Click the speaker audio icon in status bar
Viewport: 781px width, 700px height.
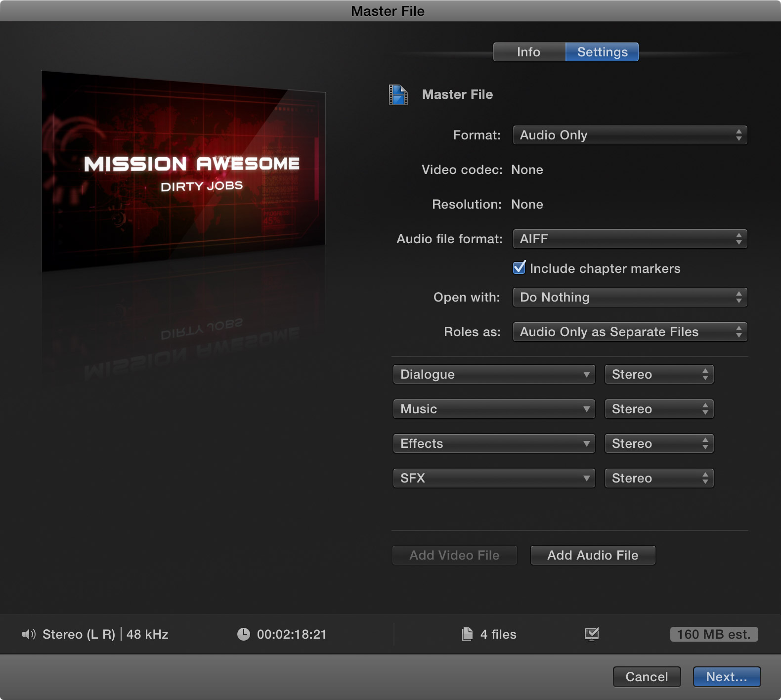(29, 634)
